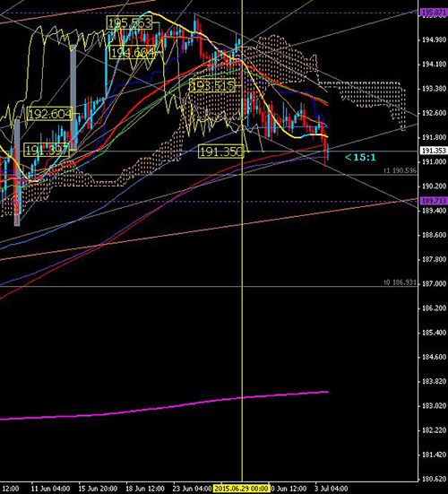This screenshot has height=494, width=448.
Task: Select the 192.604 price label
Action: pos(49,114)
